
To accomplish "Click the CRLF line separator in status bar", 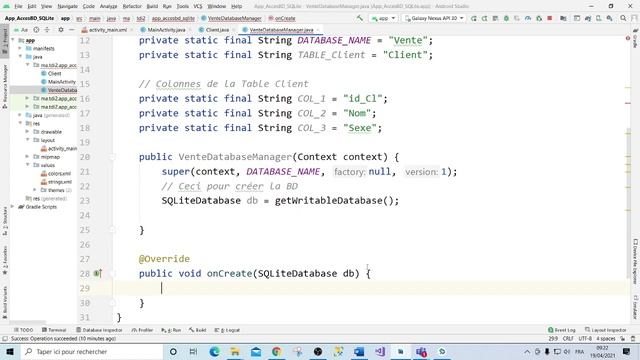I will click(568, 338).
